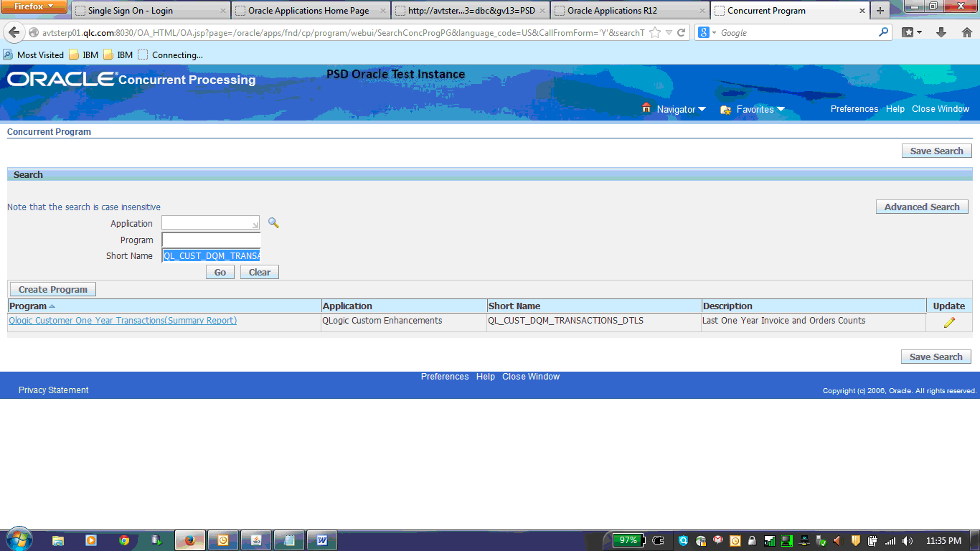Switch to Microsoft Word on the taskbar

(322, 540)
